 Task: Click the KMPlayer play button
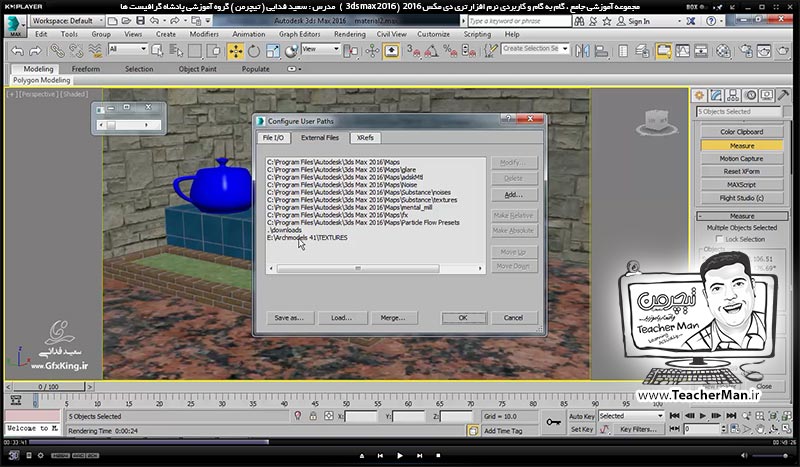(399, 455)
